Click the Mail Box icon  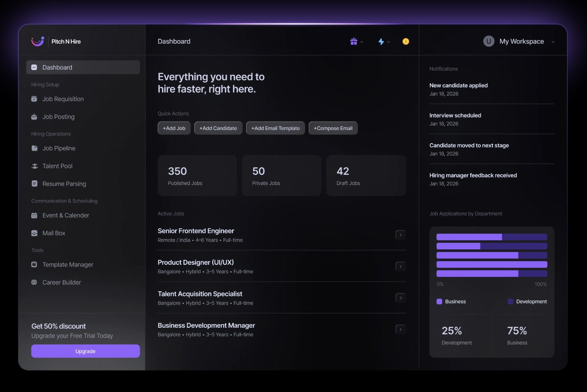coord(34,233)
